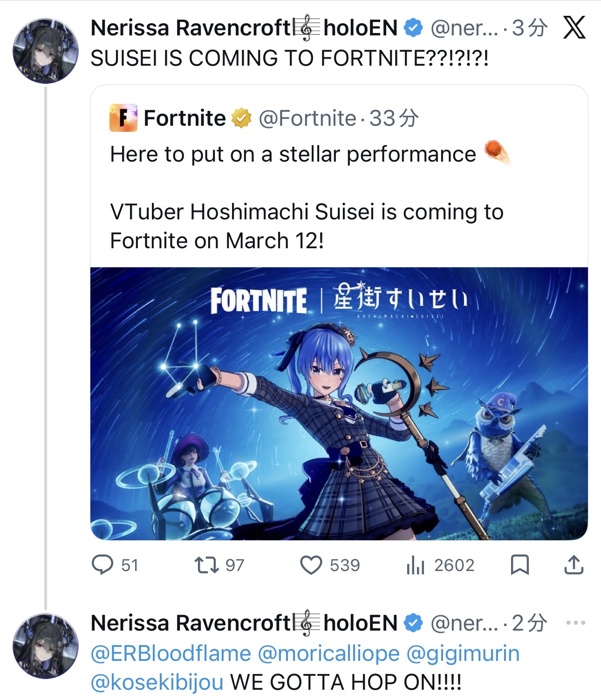The height and width of the screenshot is (700, 601).
Task: Bookmark the tweet with the bookmark icon
Action: coord(519,565)
